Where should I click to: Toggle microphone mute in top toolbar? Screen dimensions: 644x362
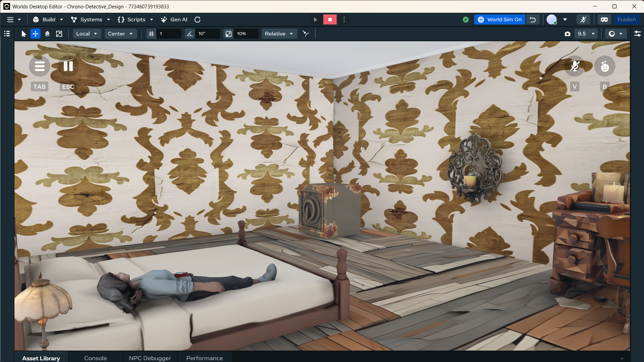coord(583,20)
